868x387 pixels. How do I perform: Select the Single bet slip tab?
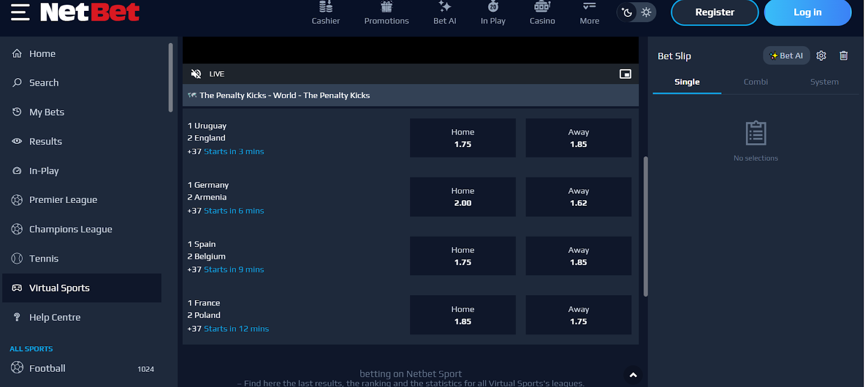click(x=687, y=82)
